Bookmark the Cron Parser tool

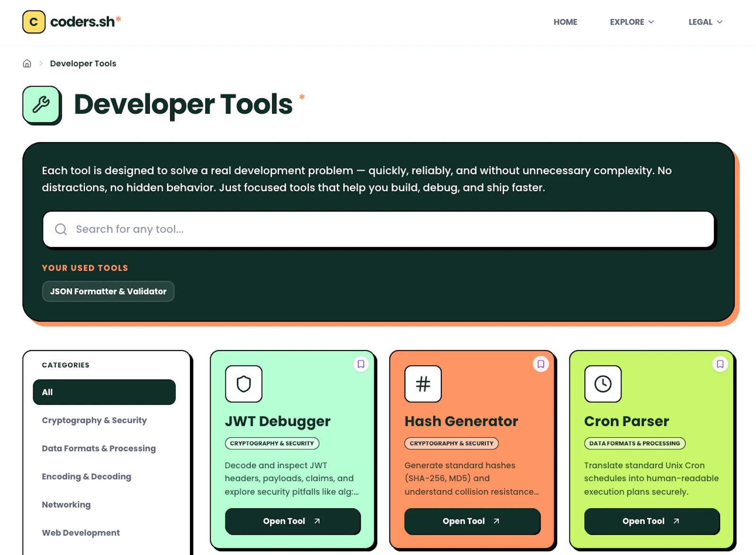click(720, 364)
